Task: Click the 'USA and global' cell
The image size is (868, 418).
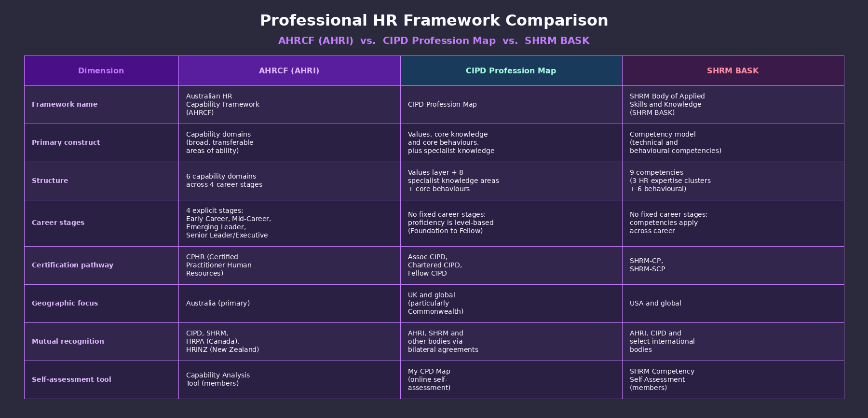Action: (x=733, y=304)
